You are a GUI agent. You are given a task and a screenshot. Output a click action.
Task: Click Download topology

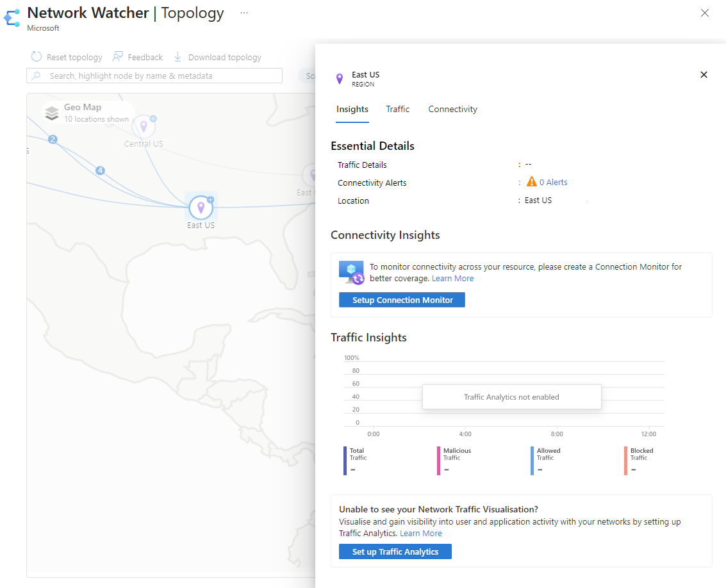[x=217, y=57]
